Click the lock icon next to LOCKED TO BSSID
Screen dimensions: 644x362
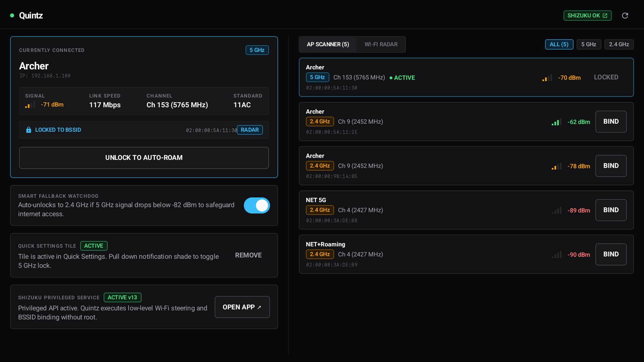(29, 130)
